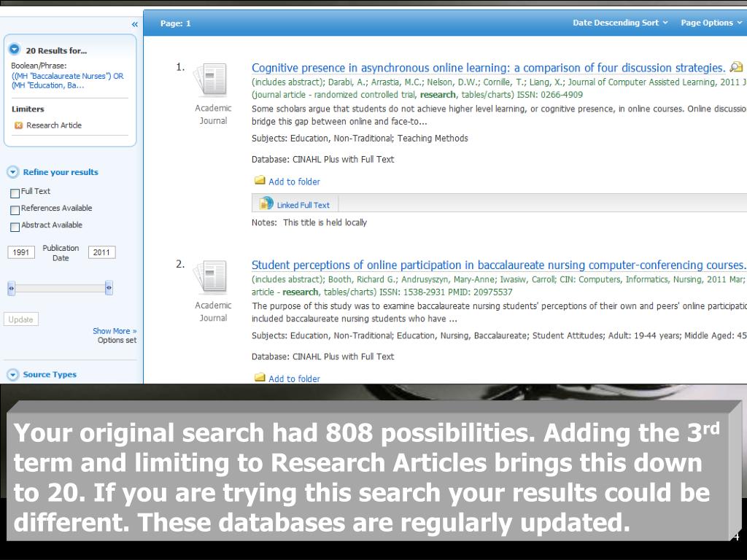Click the Linked Full Text globe icon
This screenshot has width=747, height=560.
[x=266, y=204]
